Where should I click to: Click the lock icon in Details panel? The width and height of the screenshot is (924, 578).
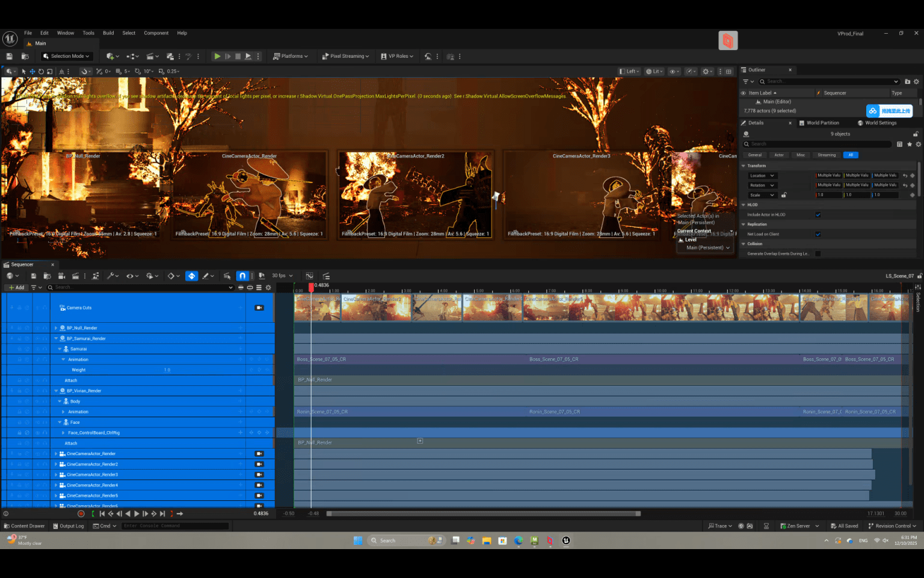pos(916,134)
